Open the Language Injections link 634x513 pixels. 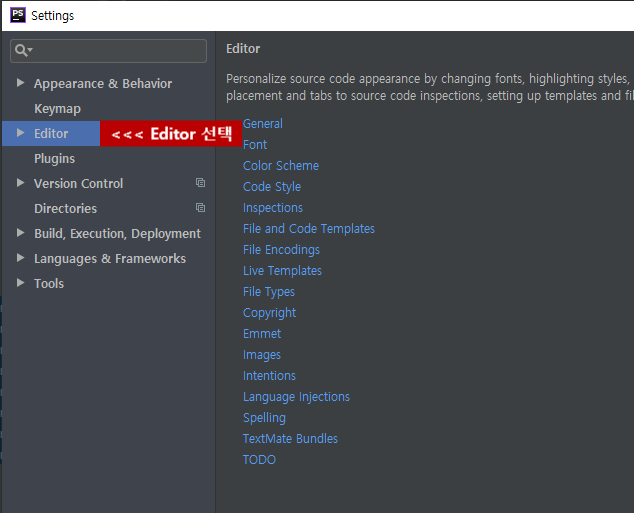coord(296,397)
